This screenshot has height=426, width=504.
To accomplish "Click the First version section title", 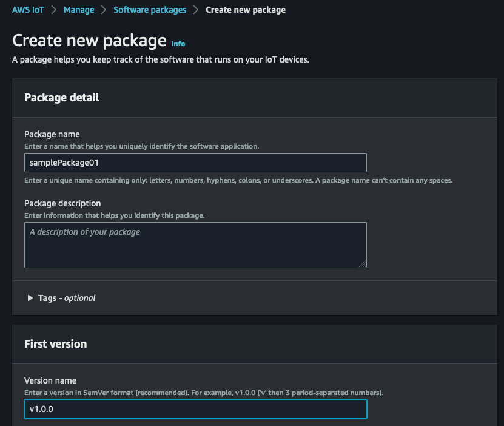I will click(55, 343).
